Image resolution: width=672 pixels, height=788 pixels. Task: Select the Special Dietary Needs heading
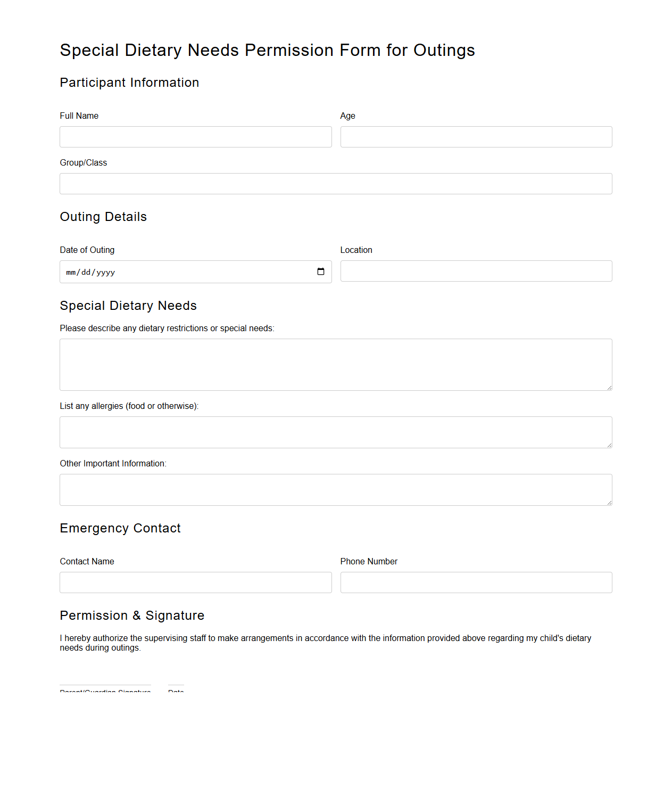[x=128, y=306]
